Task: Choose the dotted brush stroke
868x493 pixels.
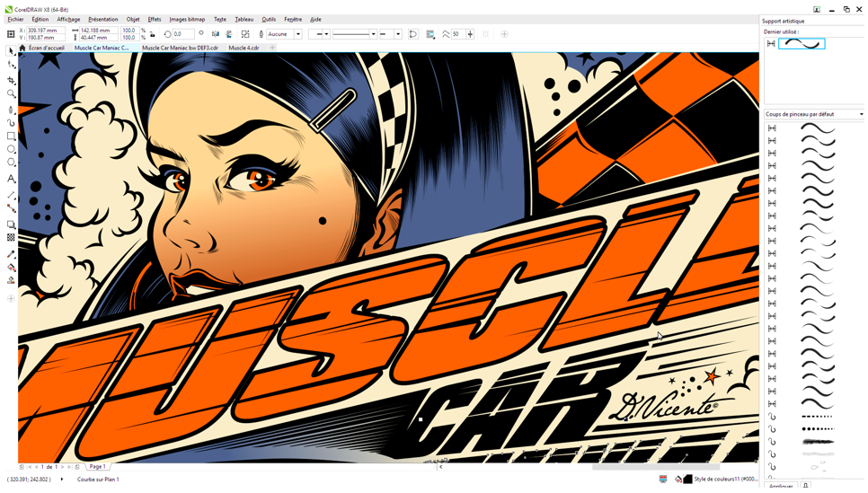Action: (817, 429)
